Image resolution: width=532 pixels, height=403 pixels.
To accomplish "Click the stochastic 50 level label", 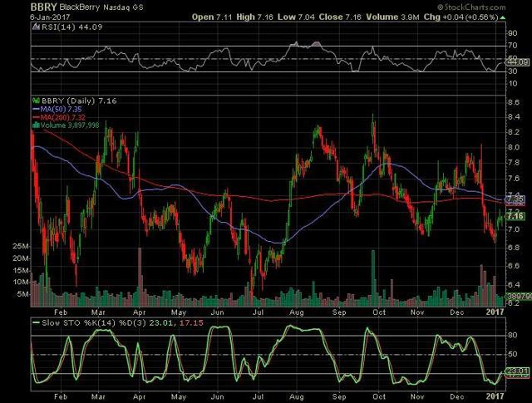I will click(x=513, y=354).
